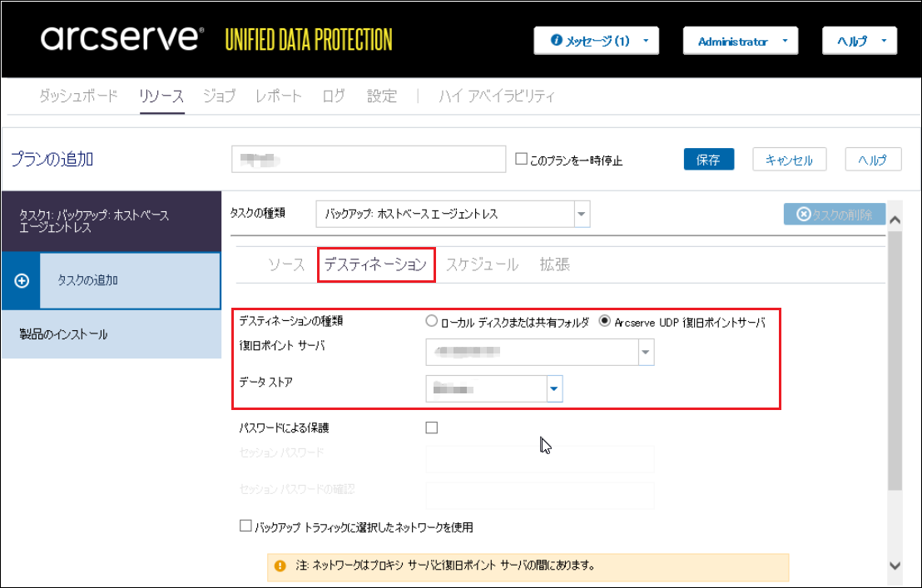Click the セッション パスワード input field
The height and width of the screenshot is (588, 922).
click(x=540, y=459)
